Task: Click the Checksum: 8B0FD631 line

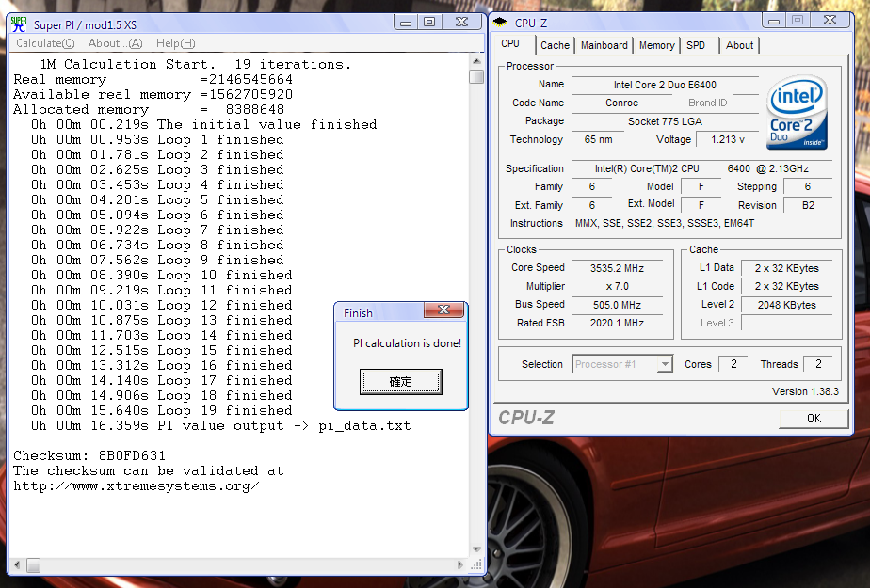Action: (x=89, y=455)
